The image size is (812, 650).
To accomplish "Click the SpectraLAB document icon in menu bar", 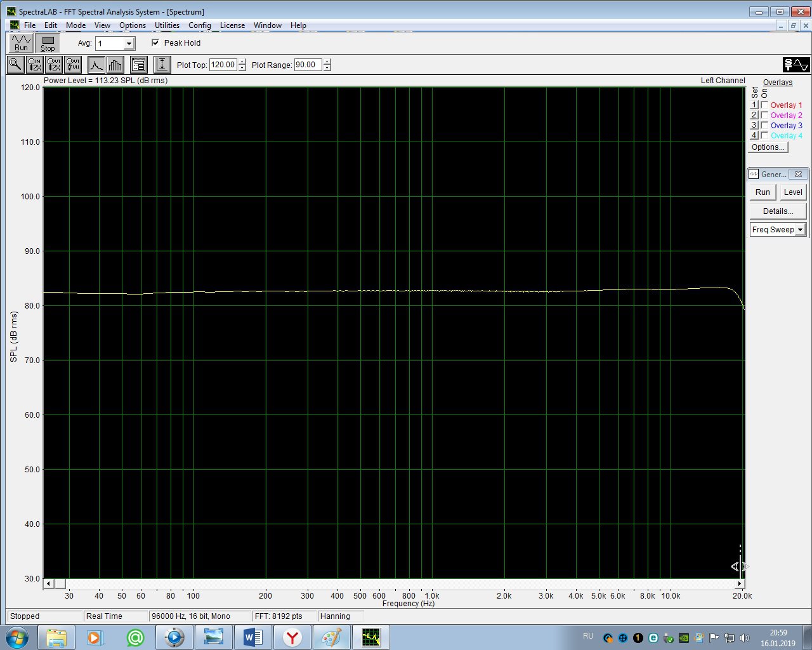I will coord(14,25).
